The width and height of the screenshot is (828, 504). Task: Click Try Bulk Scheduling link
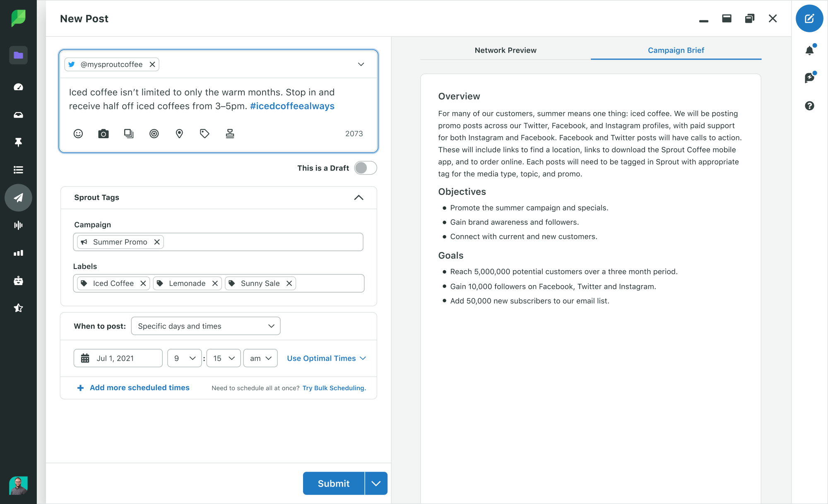(334, 388)
